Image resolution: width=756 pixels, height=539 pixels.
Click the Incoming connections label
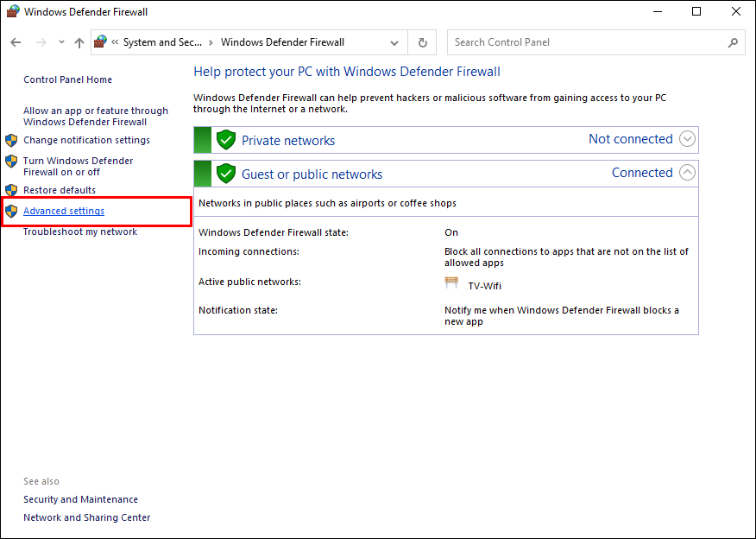click(x=249, y=252)
